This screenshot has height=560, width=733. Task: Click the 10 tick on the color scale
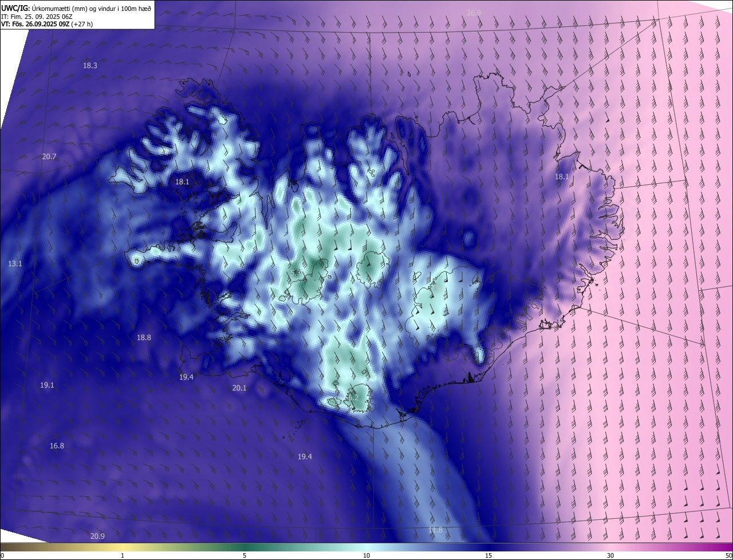(x=366, y=555)
